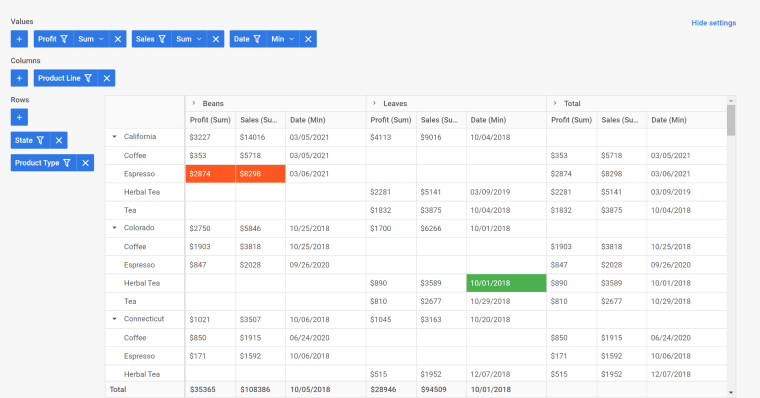The width and height of the screenshot is (760, 398).
Task: Select green highlighted 10/01/2018 cell
Action: pyautogui.click(x=506, y=283)
